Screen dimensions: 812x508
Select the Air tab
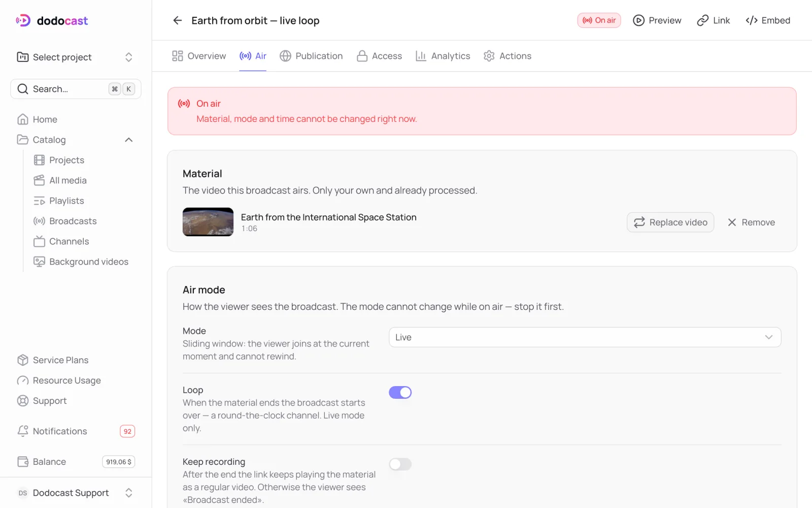253,56
